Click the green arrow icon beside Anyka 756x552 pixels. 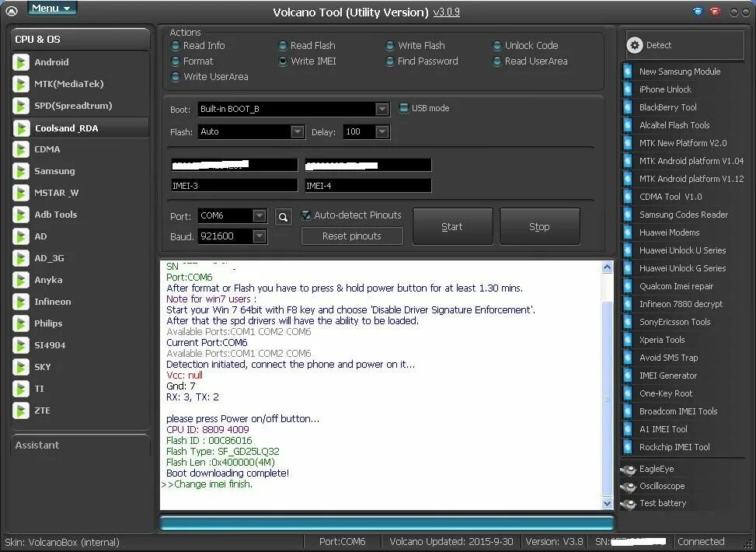pos(21,280)
